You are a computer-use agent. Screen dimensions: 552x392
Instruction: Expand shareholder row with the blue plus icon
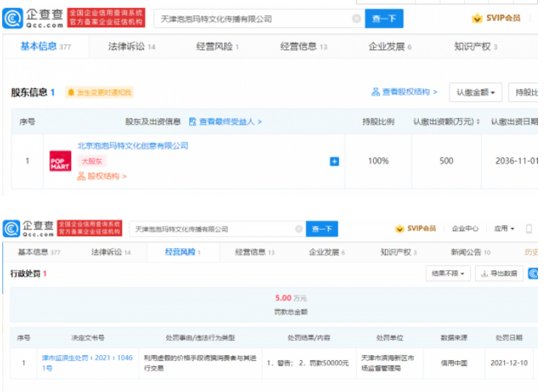tap(334, 162)
